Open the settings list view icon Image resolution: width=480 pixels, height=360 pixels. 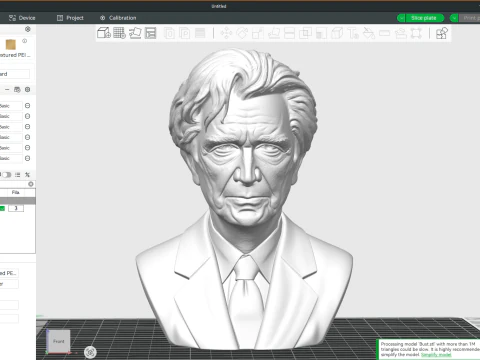pyautogui.click(x=18, y=174)
